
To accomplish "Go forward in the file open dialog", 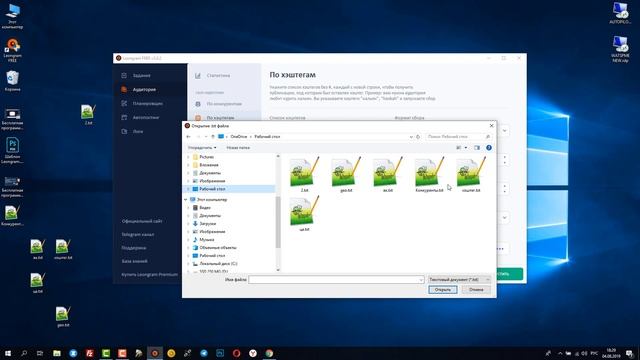I will pyautogui.click(x=198, y=137).
